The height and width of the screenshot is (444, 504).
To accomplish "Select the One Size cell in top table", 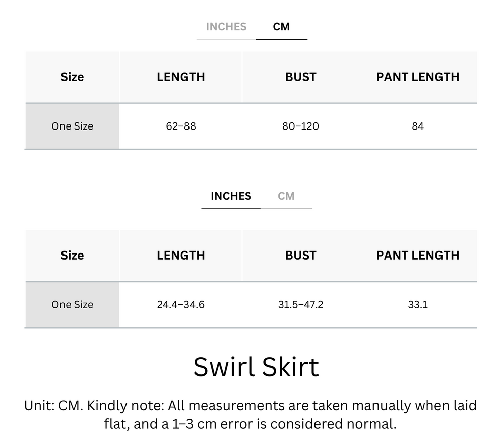I will pos(72,126).
